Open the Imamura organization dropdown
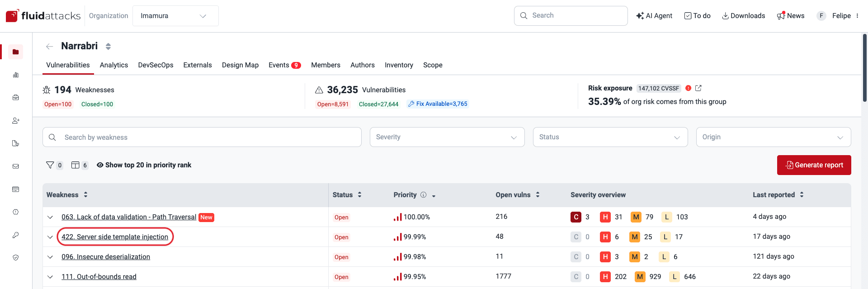This screenshot has height=289, width=868. click(175, 16)
